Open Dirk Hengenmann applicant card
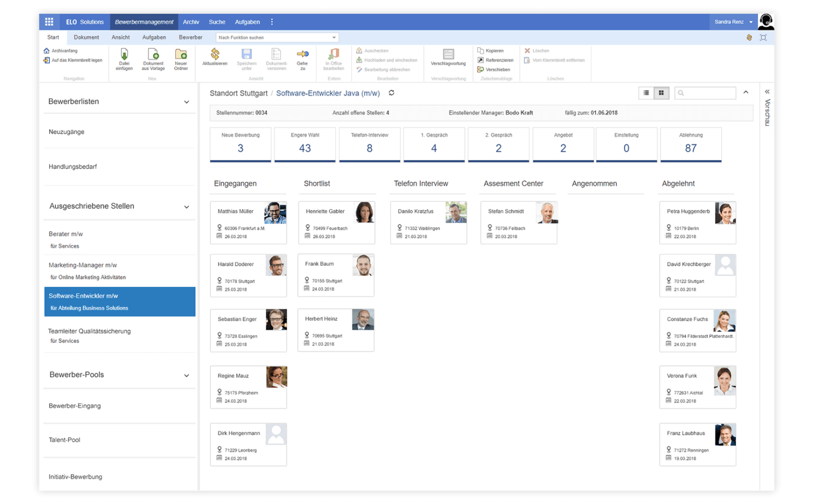 click(x=248, y=444)
